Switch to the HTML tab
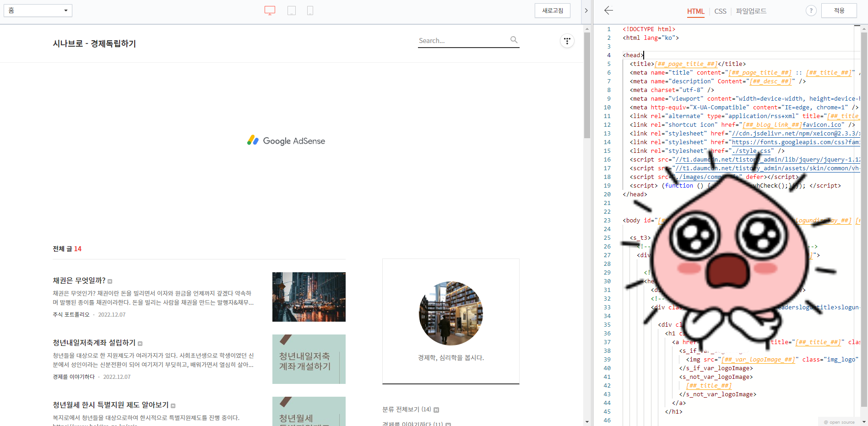Image resolution: width=868 pixels, height=426 pixels. coord(695,11)
